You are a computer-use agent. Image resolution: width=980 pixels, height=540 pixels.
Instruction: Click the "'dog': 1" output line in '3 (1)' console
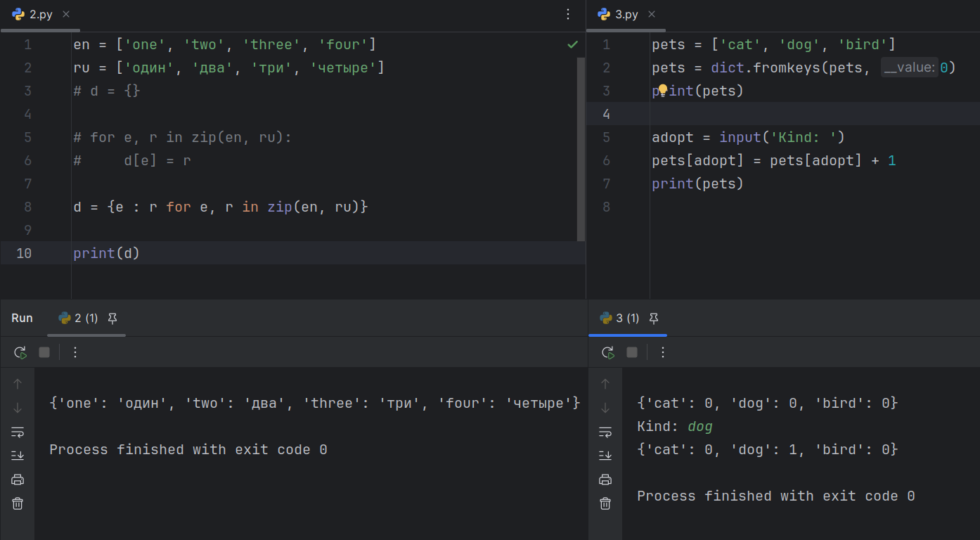[x=768, y=450]
